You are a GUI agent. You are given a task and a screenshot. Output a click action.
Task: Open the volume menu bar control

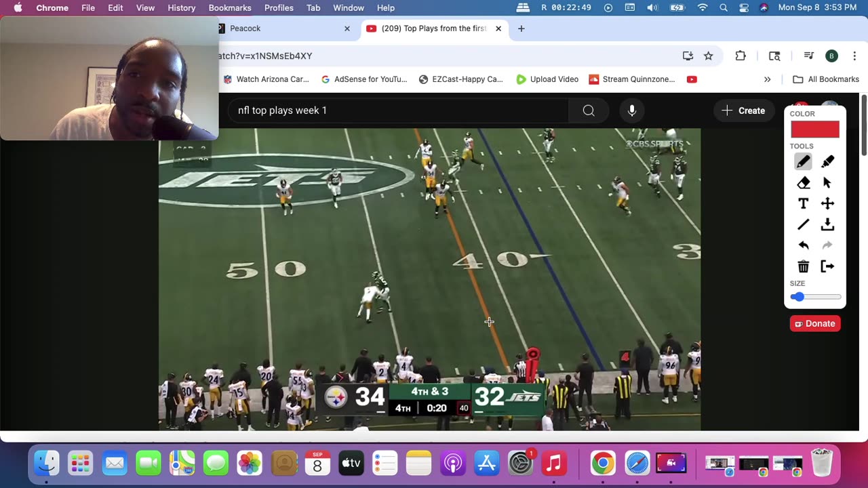[x=652, y=7]
